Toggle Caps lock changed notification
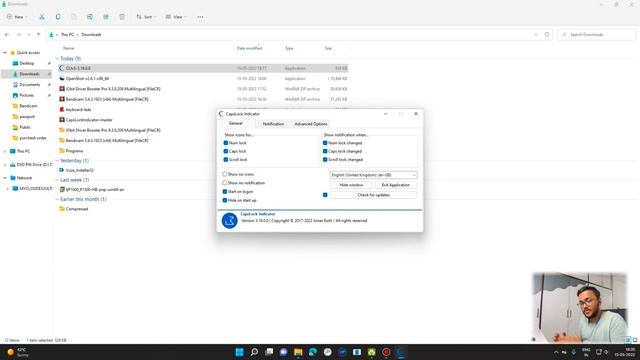640x360 pixels. click(x=325, y=151)
